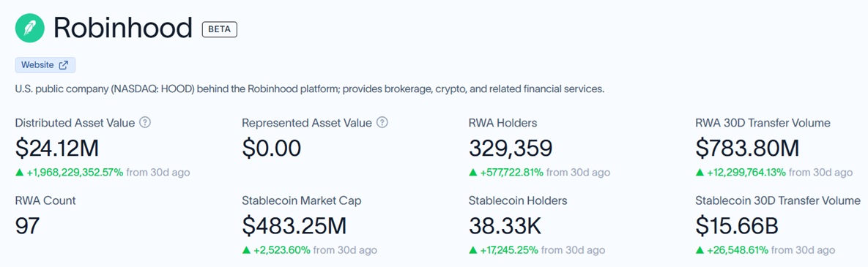Click the +2,523.60% change percentage
868x267 pixels.
(282, 250)
